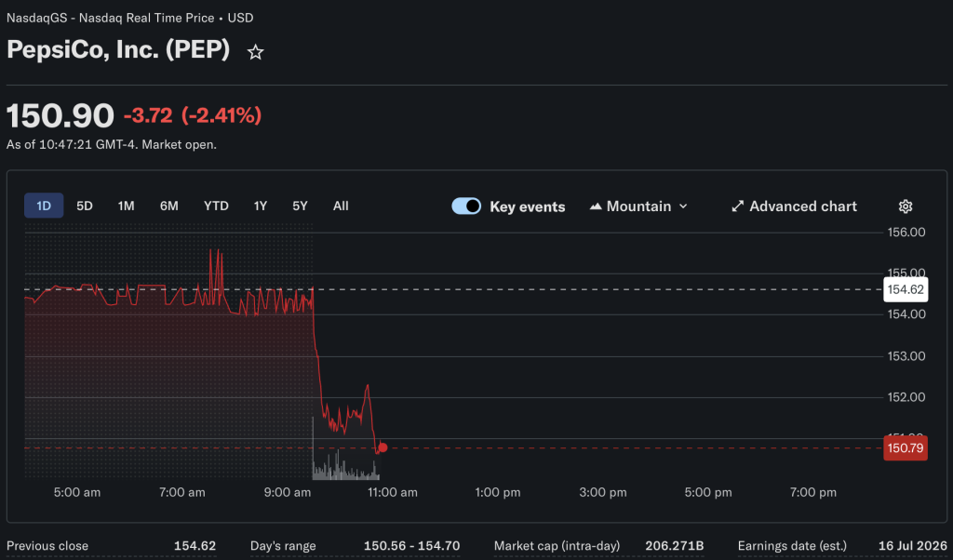The width and height of the screenshot is (953, 560).
Task: Click the 152.00 price axis label
Action: pos(906,396)
